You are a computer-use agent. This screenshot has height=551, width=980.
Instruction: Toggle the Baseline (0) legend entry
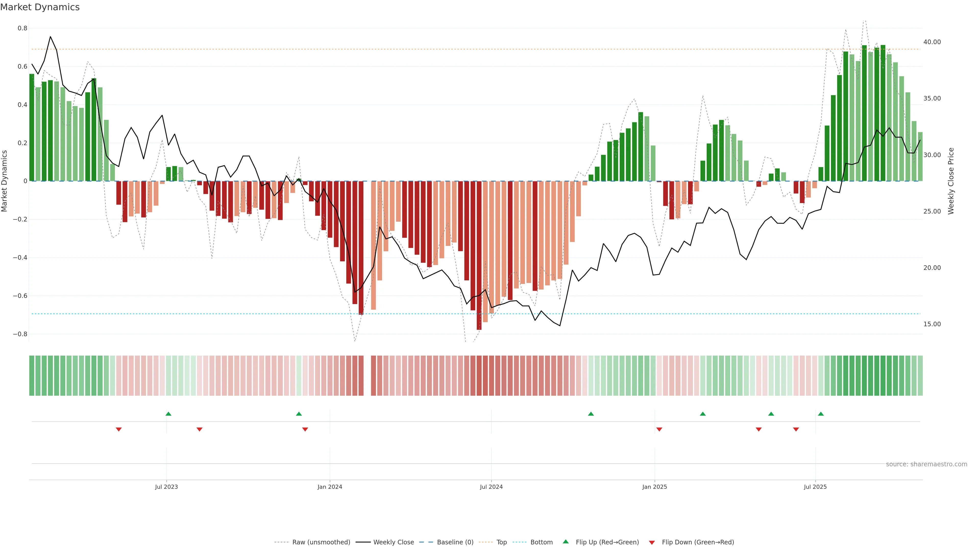pos(455,542)
